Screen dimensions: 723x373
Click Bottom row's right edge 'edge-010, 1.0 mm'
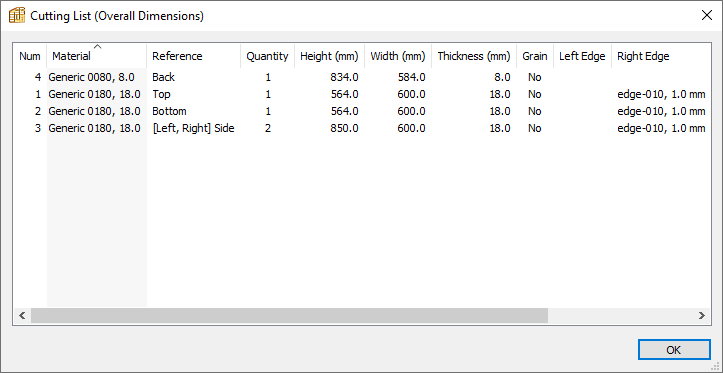point(661,112)
